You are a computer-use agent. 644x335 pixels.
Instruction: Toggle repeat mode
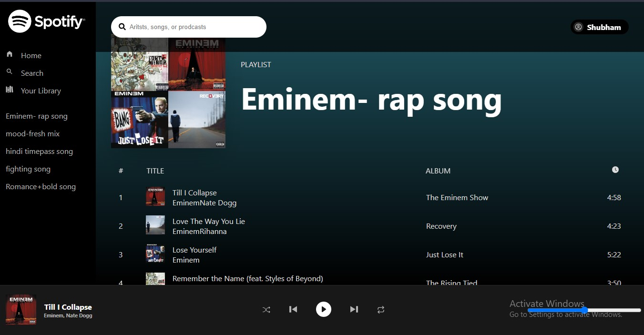(380, 310)
